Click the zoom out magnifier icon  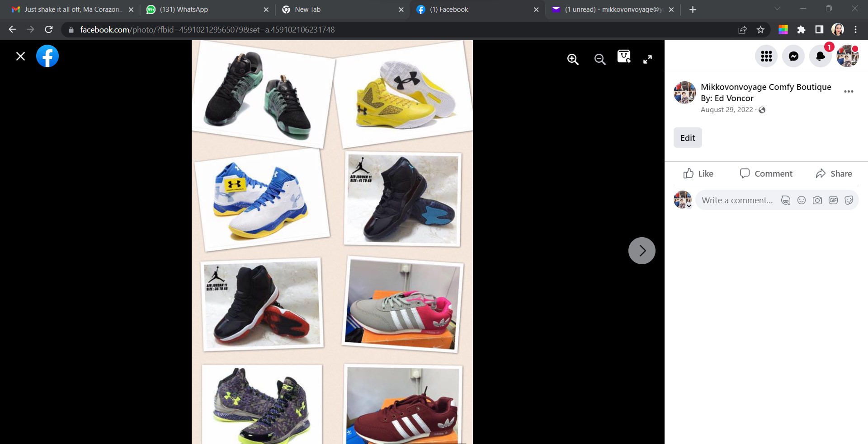pyautogui.click(x=599, y=59)
